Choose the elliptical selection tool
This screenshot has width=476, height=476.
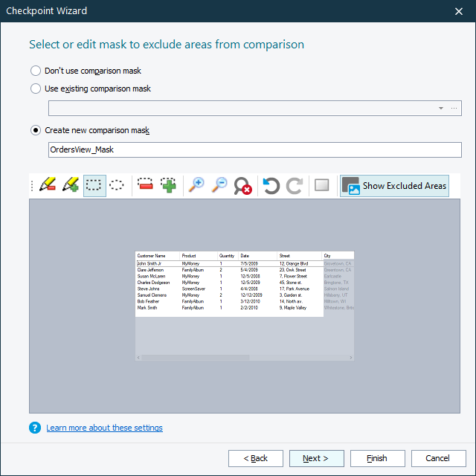coord(117,185)
